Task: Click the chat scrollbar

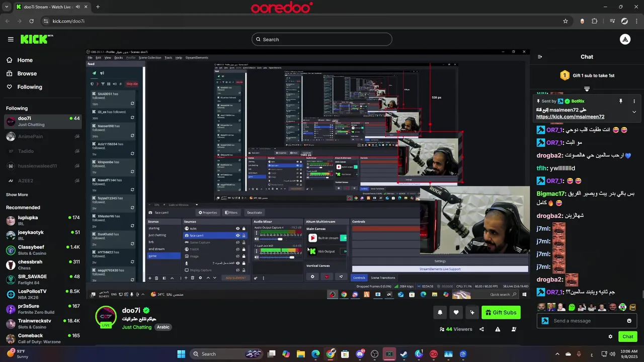Action: (642, 294)
